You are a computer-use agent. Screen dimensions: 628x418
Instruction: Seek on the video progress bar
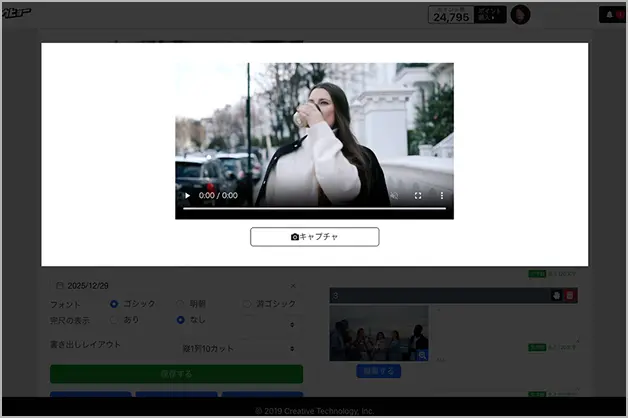[x=314, y=209]
